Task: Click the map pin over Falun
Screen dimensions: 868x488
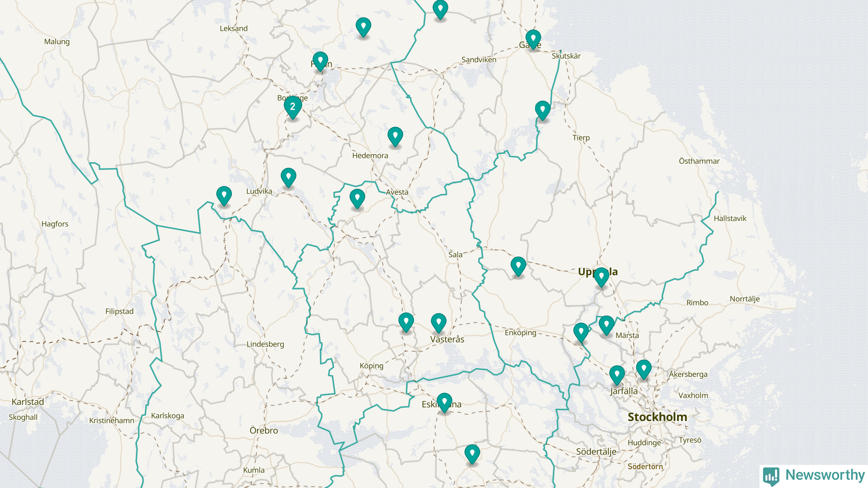Action: coord(320,61)
